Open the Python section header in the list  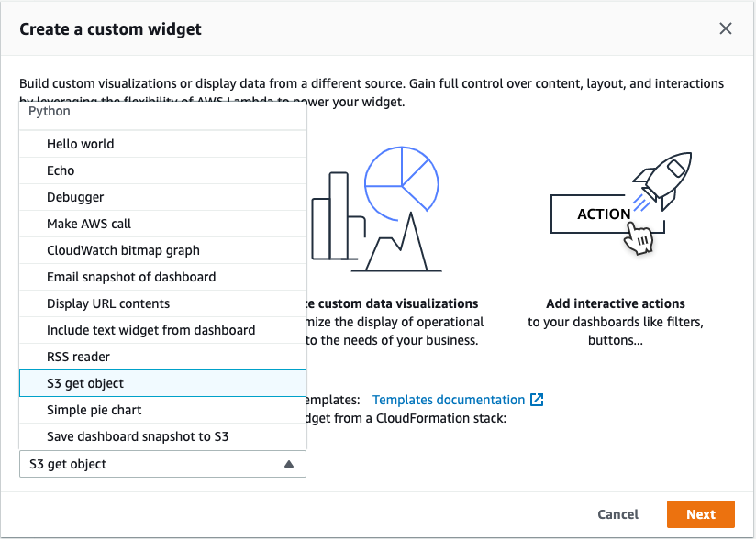coord(50,111)
